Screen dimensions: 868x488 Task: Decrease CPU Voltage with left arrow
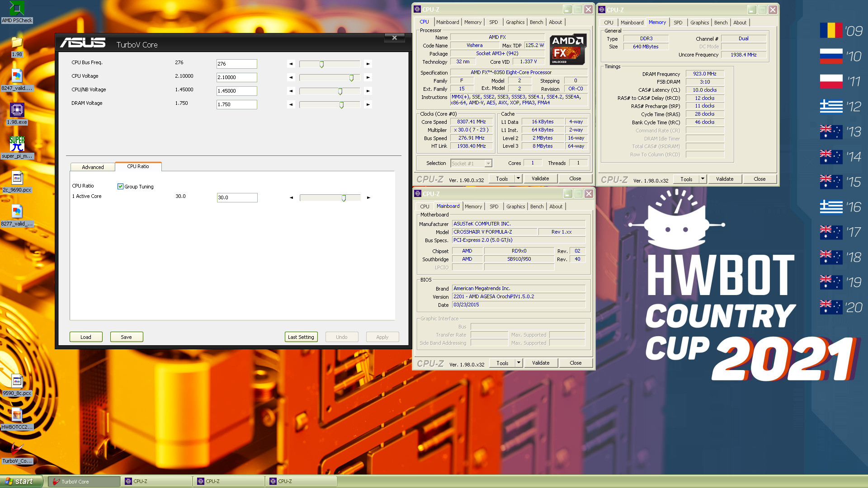291,77
